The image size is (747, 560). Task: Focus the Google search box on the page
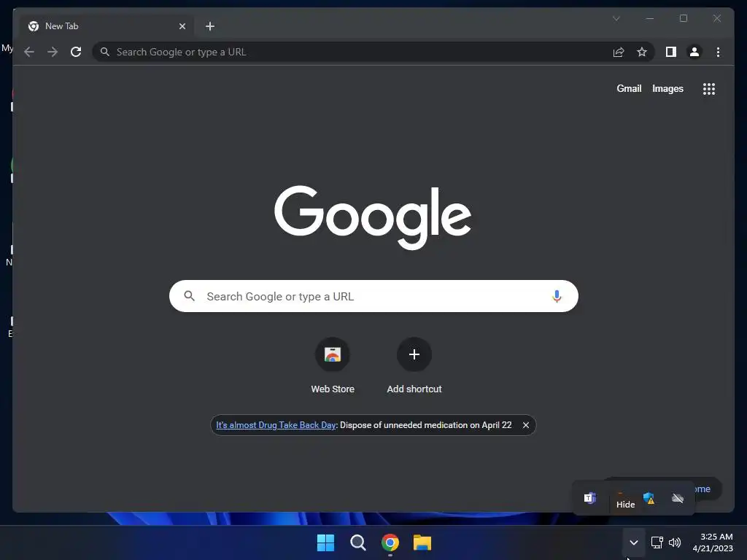point(373,296)
